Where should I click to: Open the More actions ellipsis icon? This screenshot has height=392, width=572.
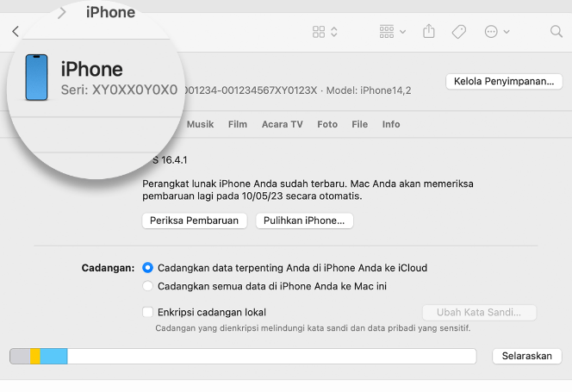(491, 32)
